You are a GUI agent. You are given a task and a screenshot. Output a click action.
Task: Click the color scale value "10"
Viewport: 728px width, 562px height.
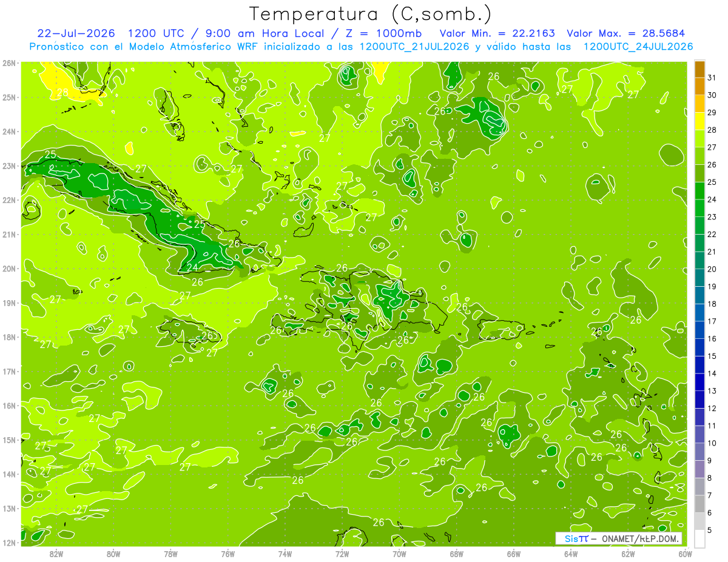[x=712, y=443]
